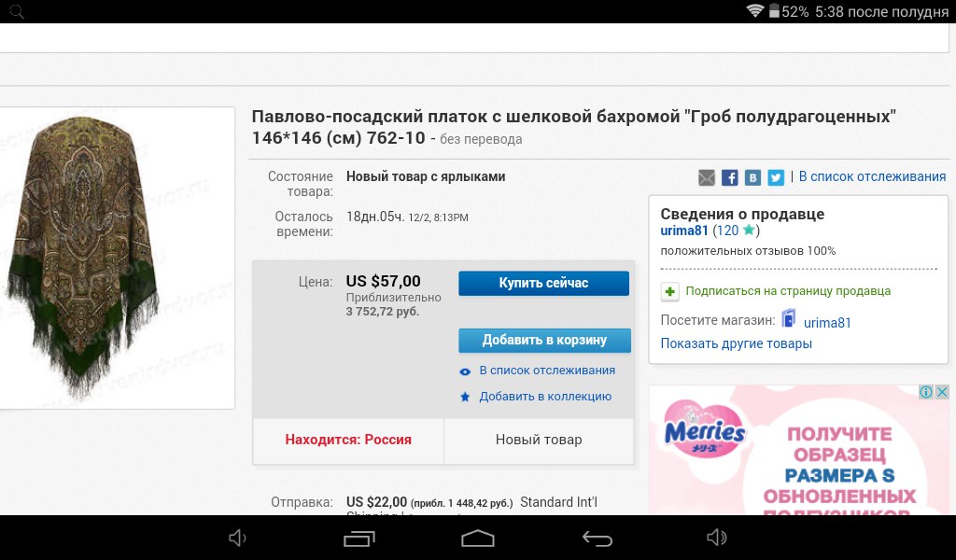Open the ad info icon

(x=925, y=392)
